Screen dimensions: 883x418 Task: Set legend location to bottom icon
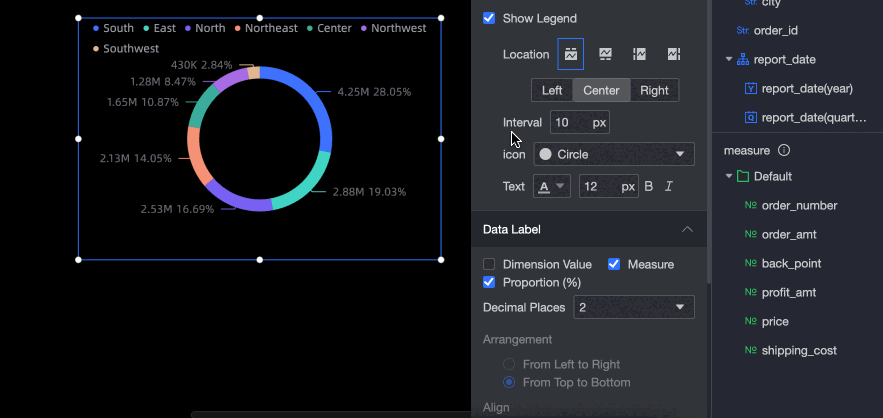(x=605, y=54)
